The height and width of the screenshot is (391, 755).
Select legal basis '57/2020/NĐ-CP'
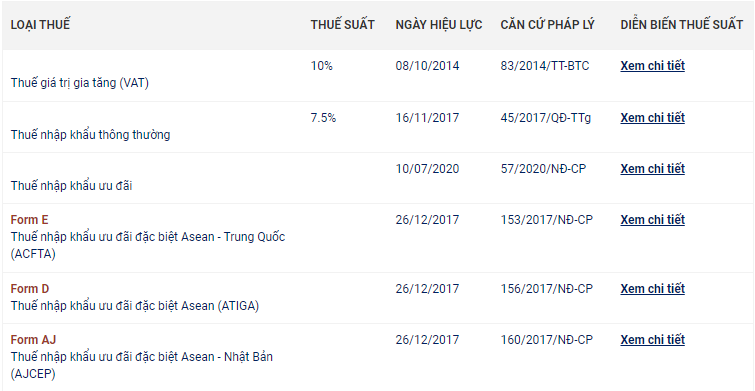click(543, 169)
